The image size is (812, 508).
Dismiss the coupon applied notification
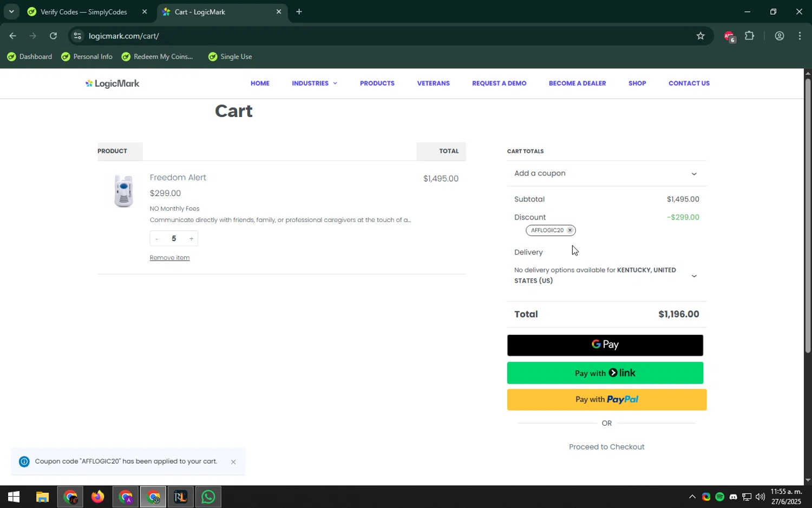pyautogui.click(x=233, y=462)
